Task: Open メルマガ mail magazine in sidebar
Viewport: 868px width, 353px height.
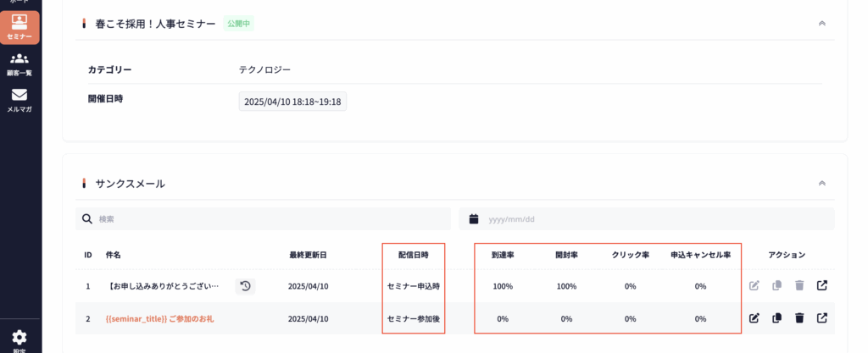Action: (19, 100)
